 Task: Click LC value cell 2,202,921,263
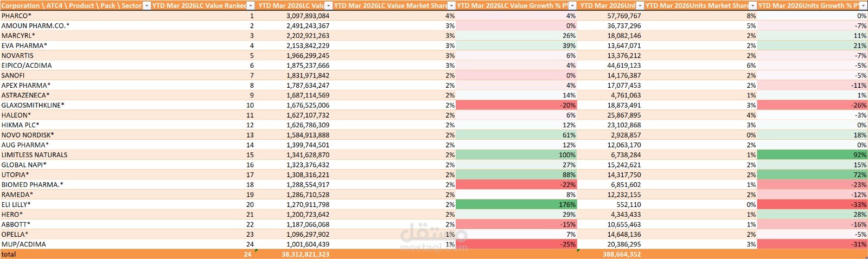(308, 36)
